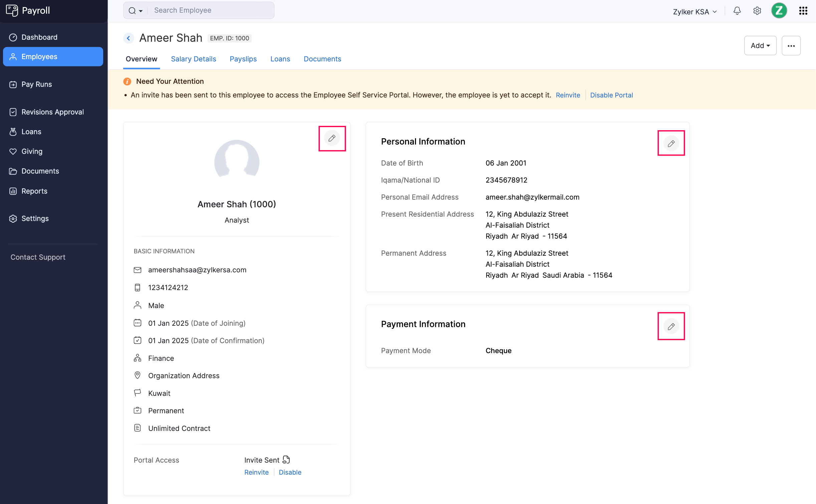Edit Personal Information via pencil icon

(x=671, y=144)
